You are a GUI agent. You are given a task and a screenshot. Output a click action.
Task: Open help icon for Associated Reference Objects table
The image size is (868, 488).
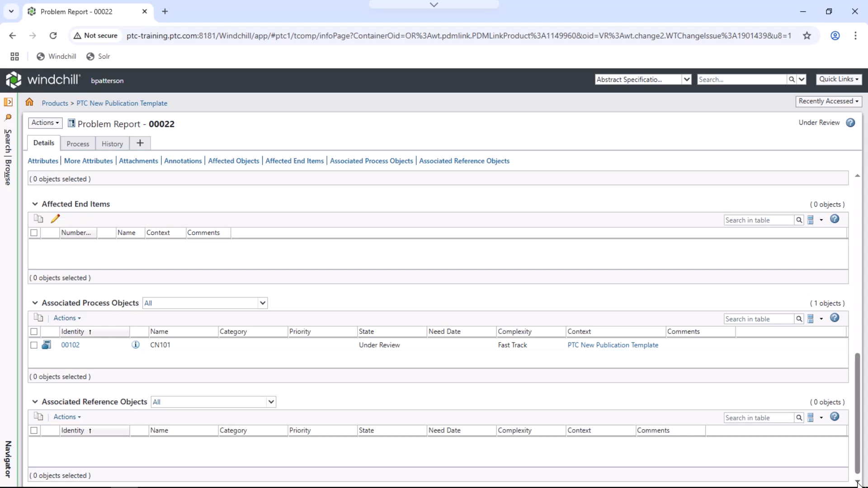pyautogui.click(x=835, y=417)
